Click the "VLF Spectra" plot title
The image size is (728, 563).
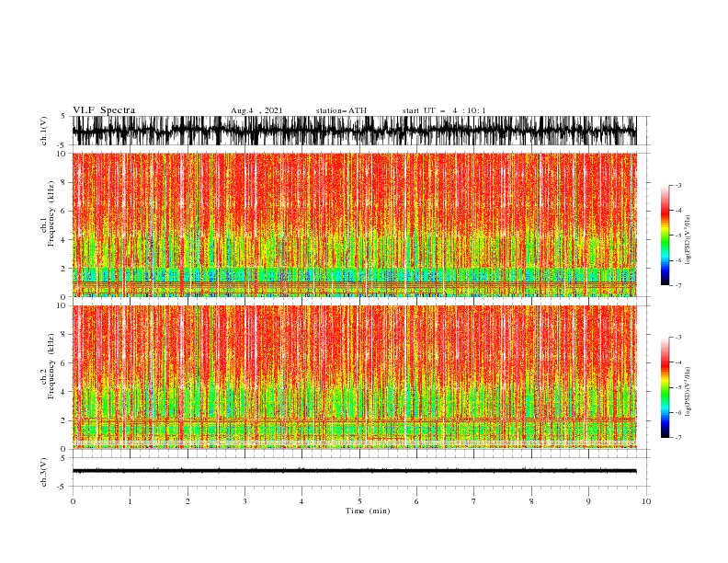coord(104,110)
